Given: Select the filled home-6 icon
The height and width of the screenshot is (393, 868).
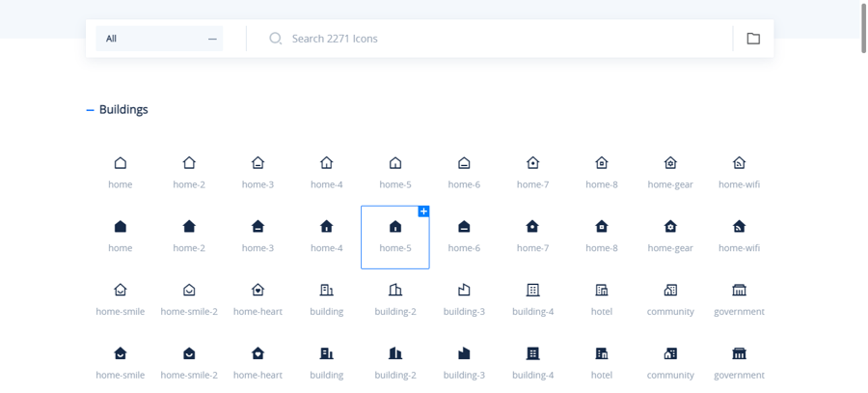Looking at the screenshot, I should pos(464,226).
